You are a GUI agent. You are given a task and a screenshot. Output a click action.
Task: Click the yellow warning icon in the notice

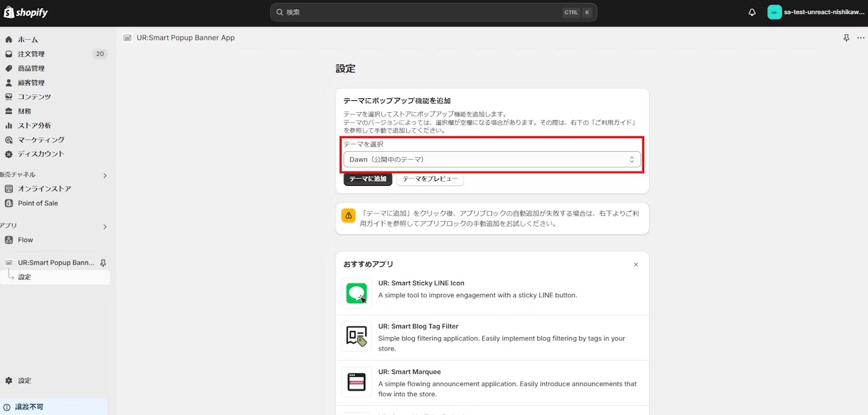348,216
